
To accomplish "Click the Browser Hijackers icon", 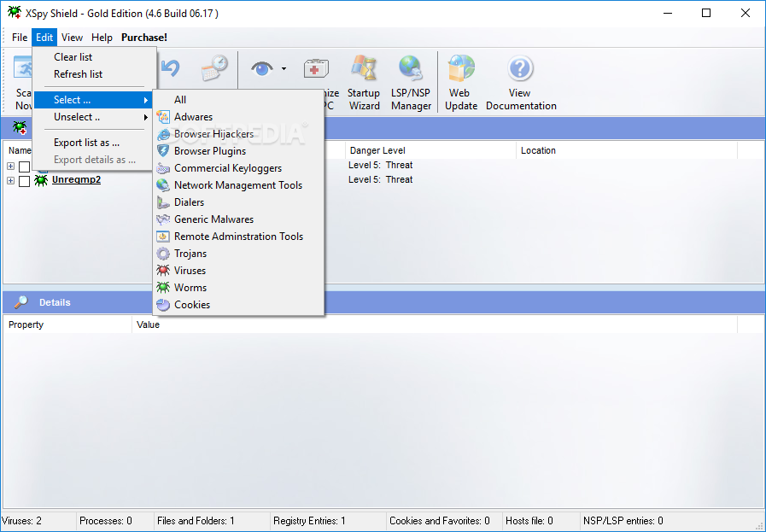I will (162, 134).
